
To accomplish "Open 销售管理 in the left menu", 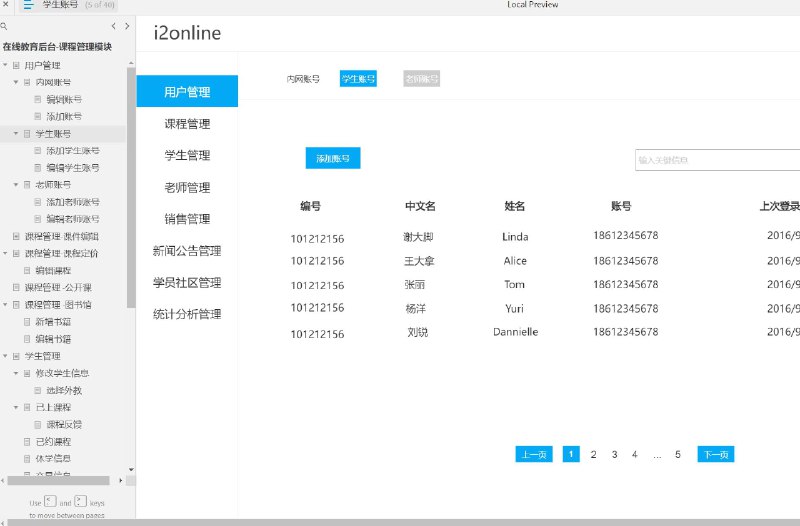I will pos(187,219).
